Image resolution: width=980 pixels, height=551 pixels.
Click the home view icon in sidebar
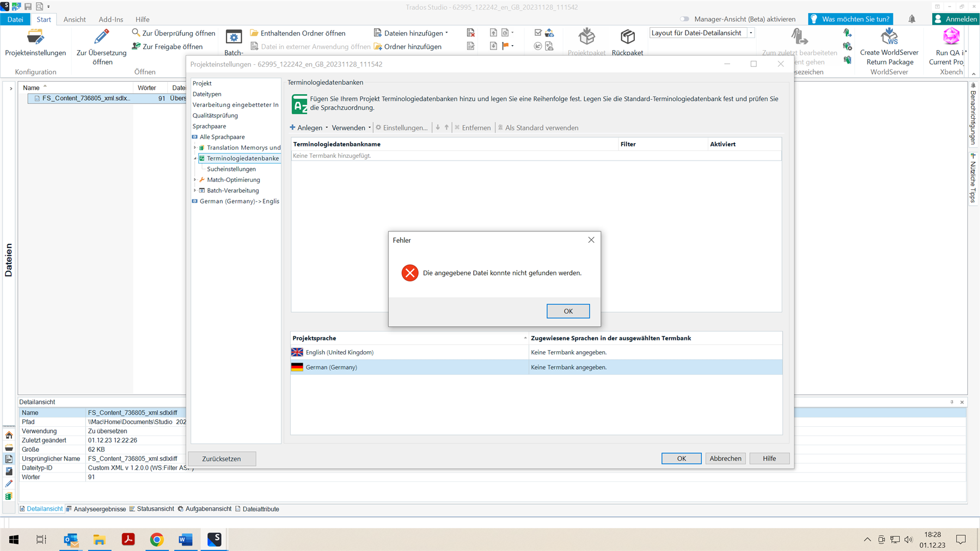pyautogui.click(x=9, y=435)
